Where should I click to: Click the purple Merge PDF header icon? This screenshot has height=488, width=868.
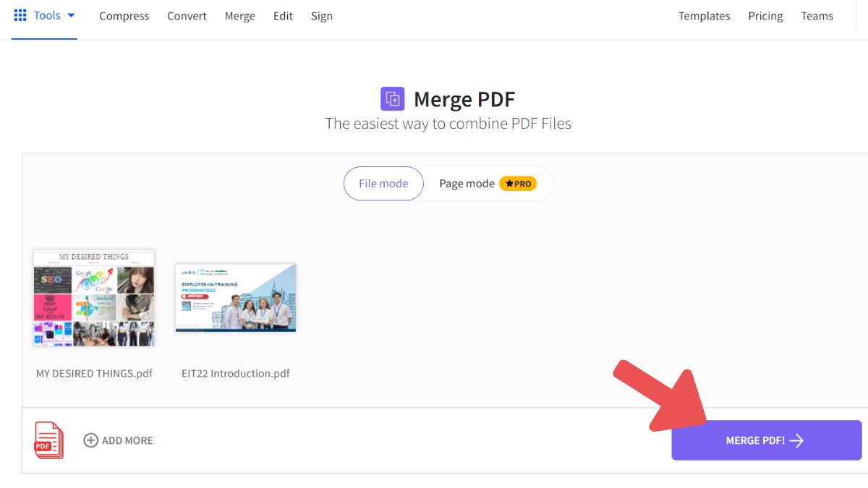[x=392, y=98]
